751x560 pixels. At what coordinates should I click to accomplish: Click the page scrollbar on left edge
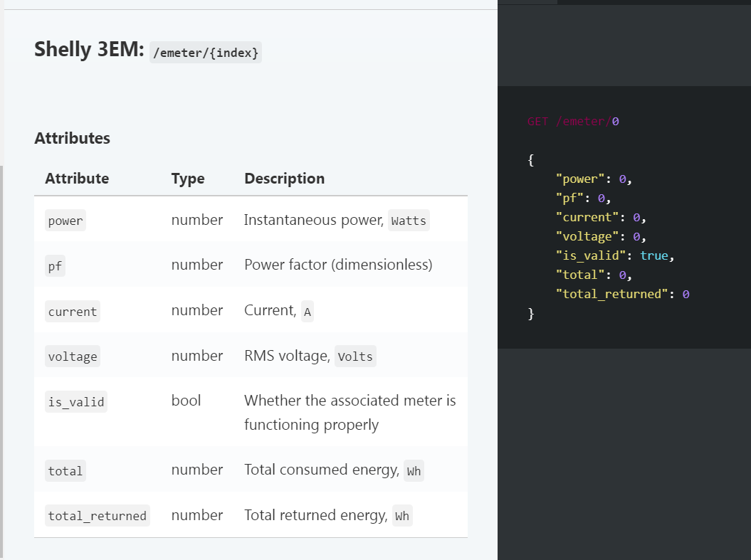pos(1,362)
